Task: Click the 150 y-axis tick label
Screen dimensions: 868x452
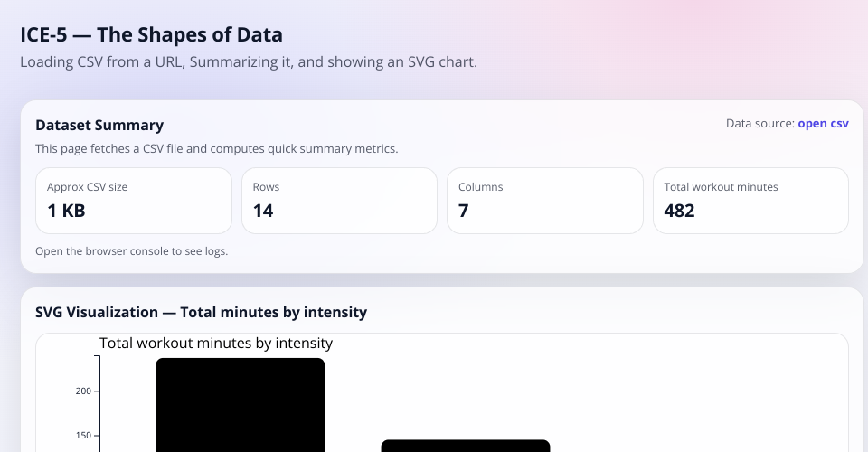Action: pos(82,435)
